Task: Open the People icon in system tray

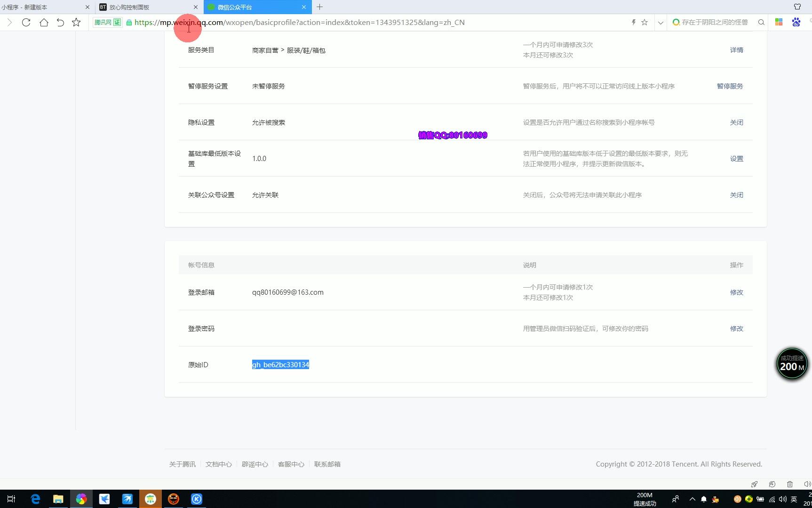Action: 675,499
